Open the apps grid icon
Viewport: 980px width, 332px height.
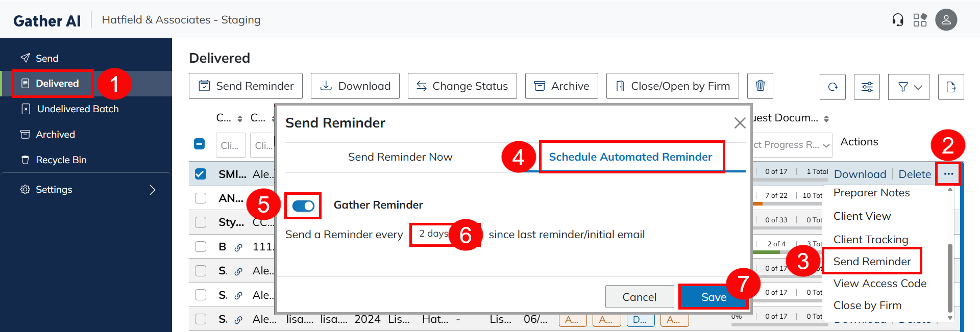pyautogui.click(x=920, y=20)
